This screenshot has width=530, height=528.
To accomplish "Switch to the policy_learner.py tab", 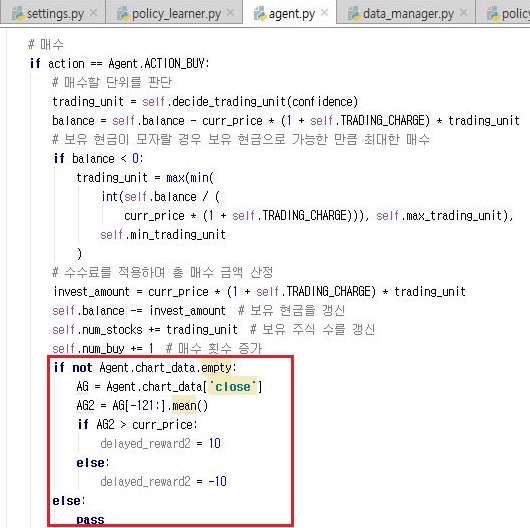I will tap(174, 13).
